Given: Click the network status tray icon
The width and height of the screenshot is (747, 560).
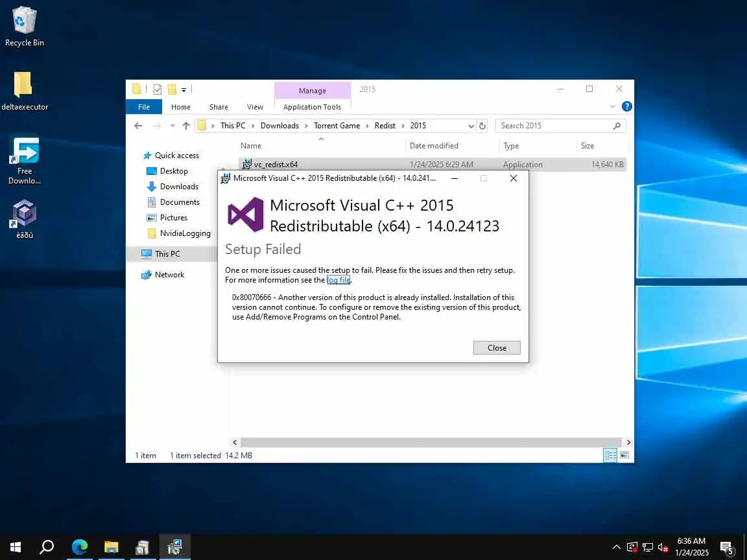Looking at the screenshot, I should point(647,546).
